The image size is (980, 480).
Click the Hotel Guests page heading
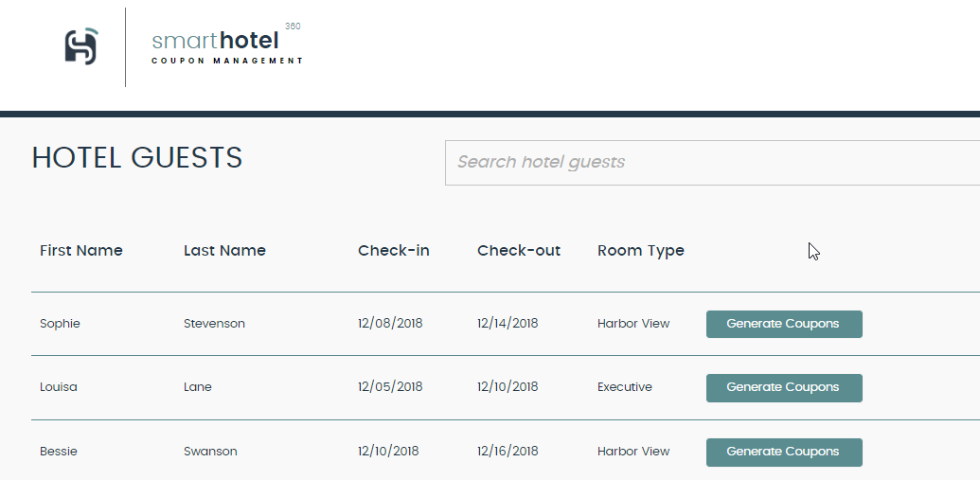[x=137, y=157]
